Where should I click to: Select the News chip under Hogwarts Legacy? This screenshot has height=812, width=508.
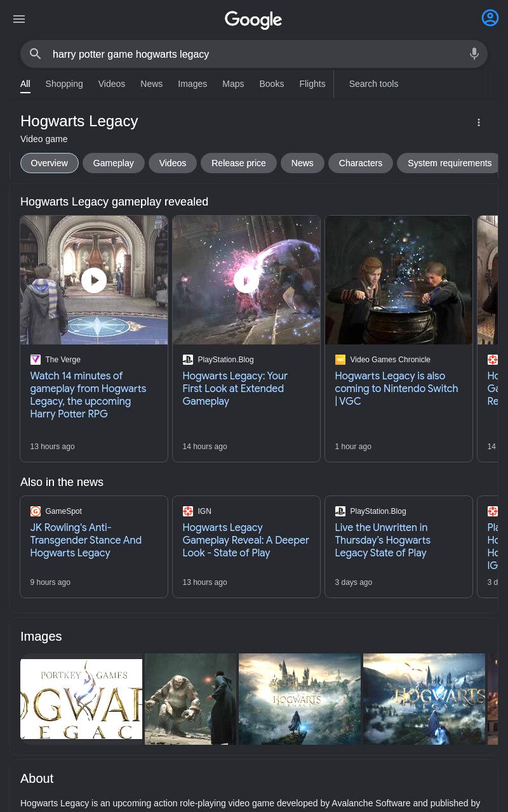click(302, 163)
